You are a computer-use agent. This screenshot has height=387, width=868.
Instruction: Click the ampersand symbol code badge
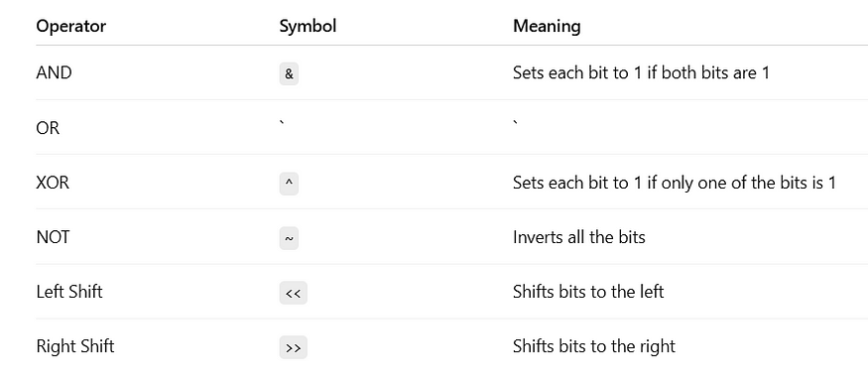coord(289,73)
